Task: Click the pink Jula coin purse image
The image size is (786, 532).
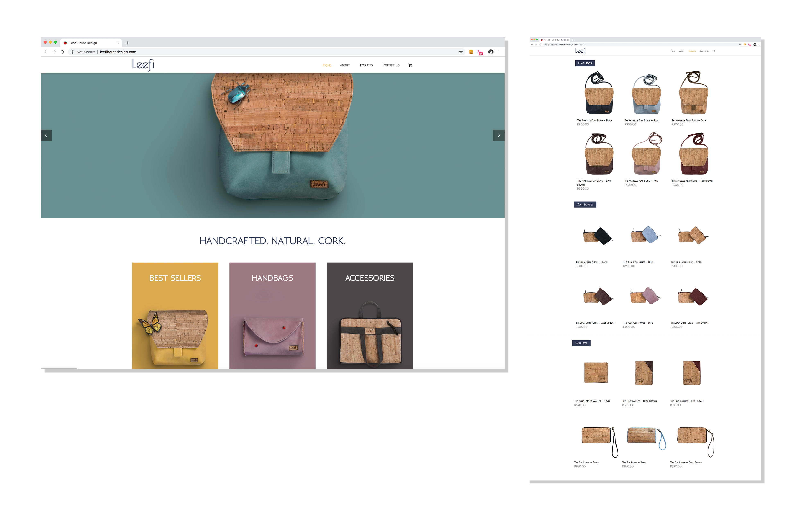Action: pyautogui.click(x=645, y=296)
